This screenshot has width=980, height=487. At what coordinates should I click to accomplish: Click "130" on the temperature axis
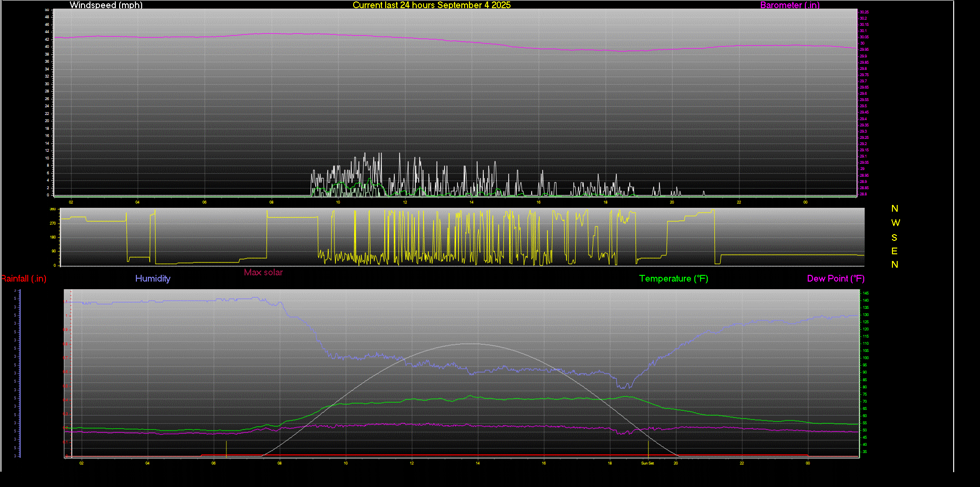(x=866, y=315)
